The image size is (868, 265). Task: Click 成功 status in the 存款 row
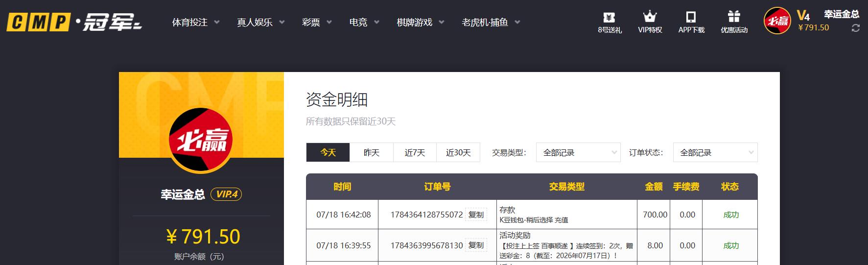731,215
